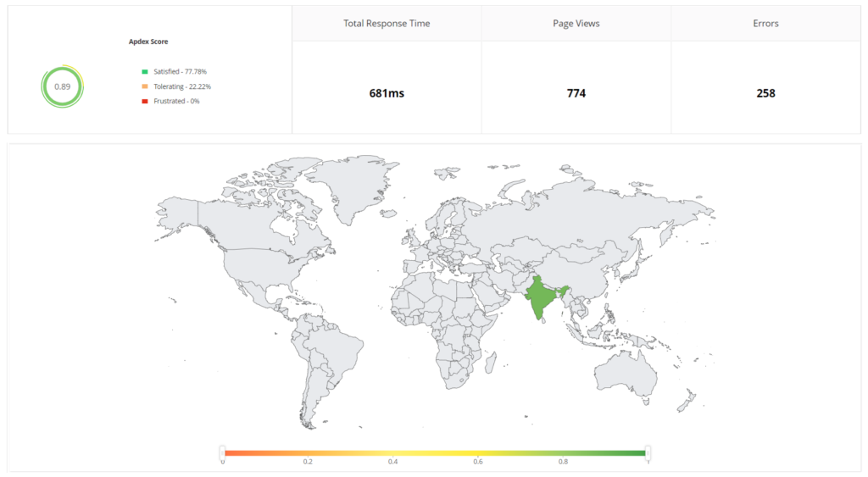Open the 774 page views value
Viewport: 868px width, 477px height.
coord(576,93)
